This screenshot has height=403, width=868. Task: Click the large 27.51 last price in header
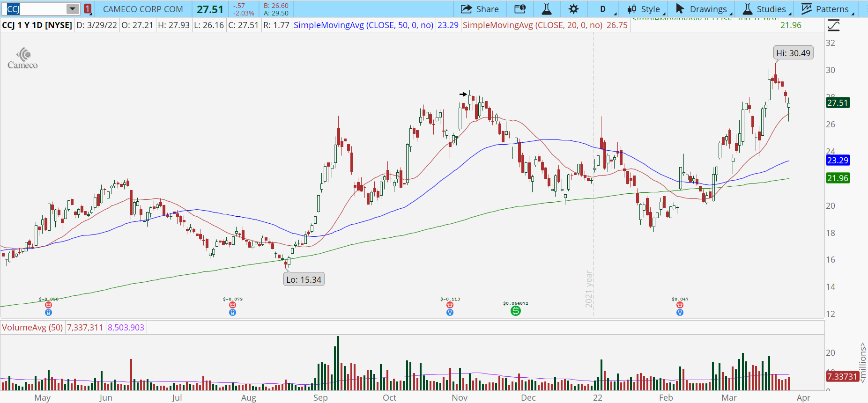[x=210, y=9]
